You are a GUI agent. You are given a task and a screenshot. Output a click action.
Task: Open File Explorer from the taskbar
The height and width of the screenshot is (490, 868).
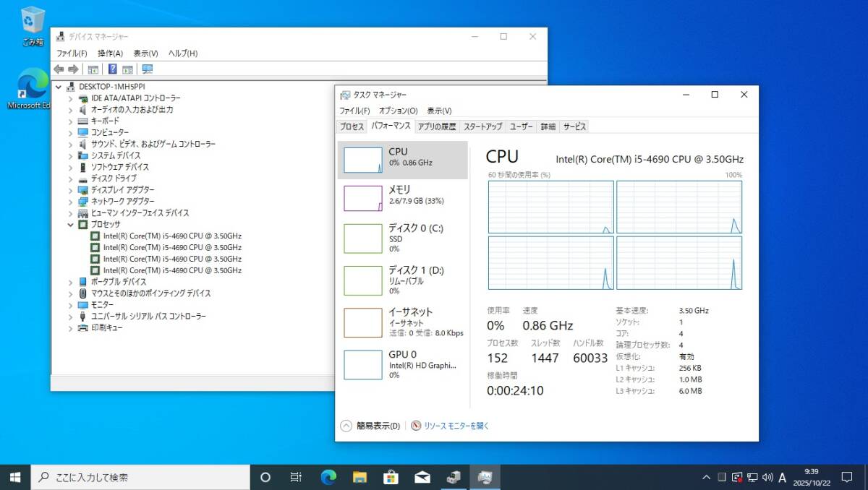point(359,477)
